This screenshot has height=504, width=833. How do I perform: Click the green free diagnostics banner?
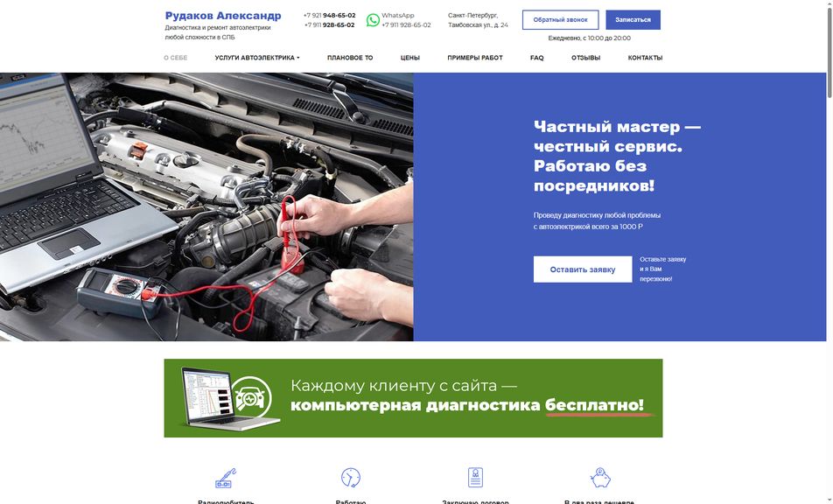coord(413,398)
